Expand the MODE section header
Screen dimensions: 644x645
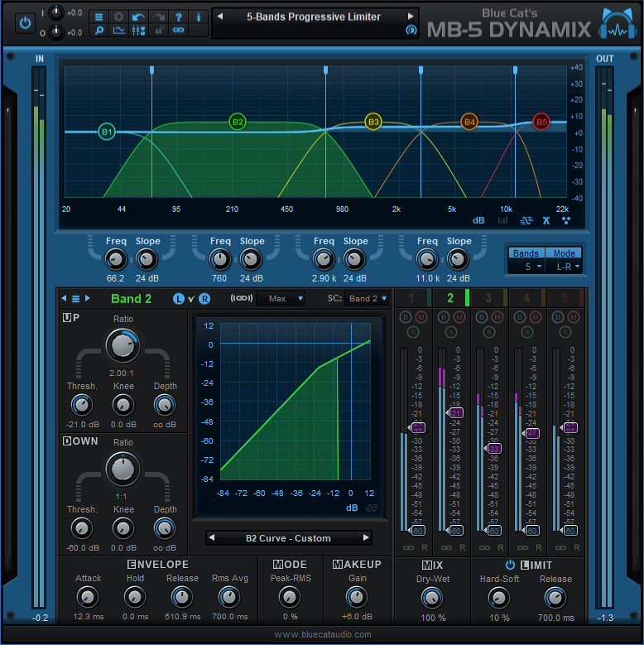[x=290, y=565]
